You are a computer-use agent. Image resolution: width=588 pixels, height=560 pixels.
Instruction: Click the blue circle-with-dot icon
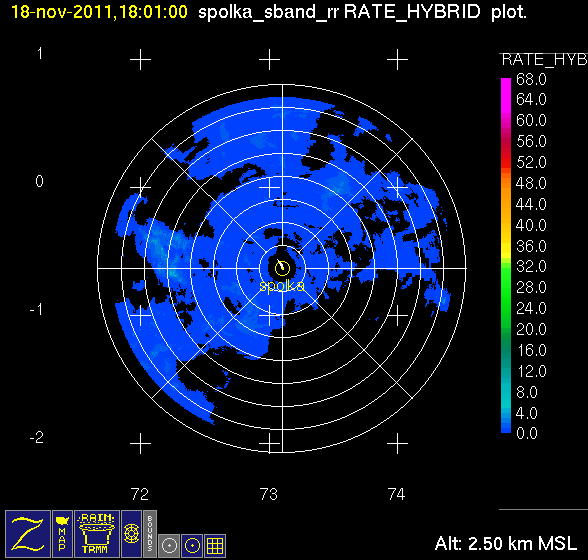tap(192, 546)
